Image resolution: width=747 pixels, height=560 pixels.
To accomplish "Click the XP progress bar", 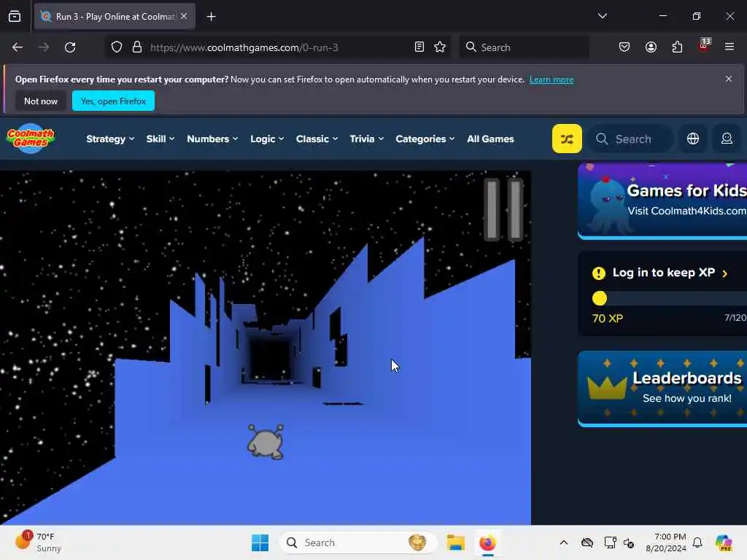I will tap(669, 298).
